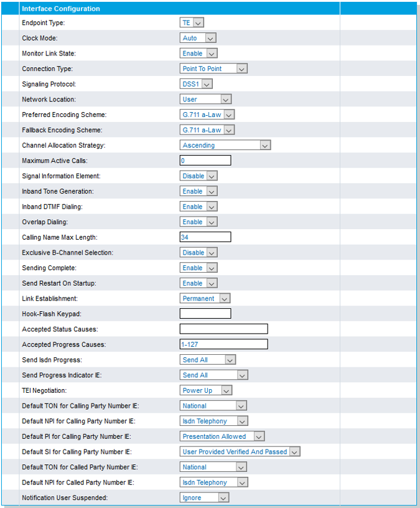Expand the TEI Negotiation dropdown

(x=206, y=390)
